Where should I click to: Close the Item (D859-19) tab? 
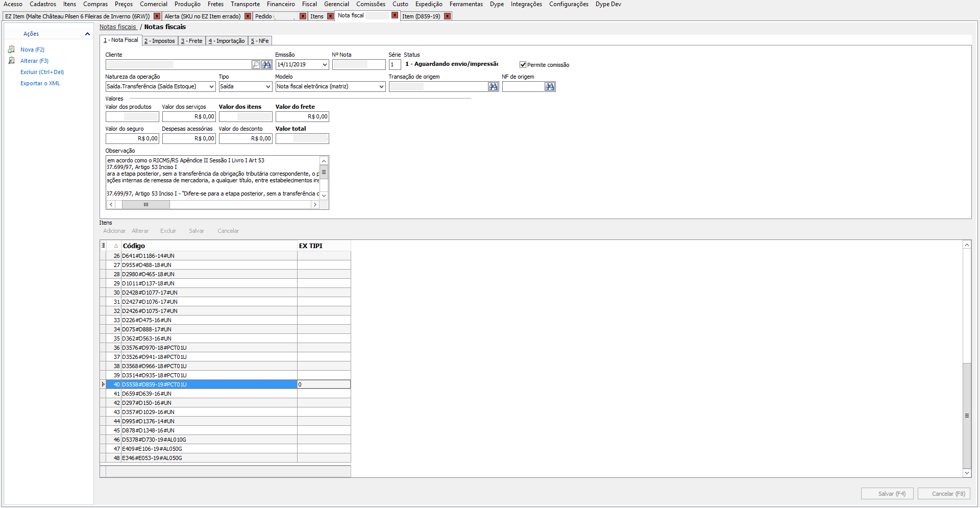[x=447, y=16]
